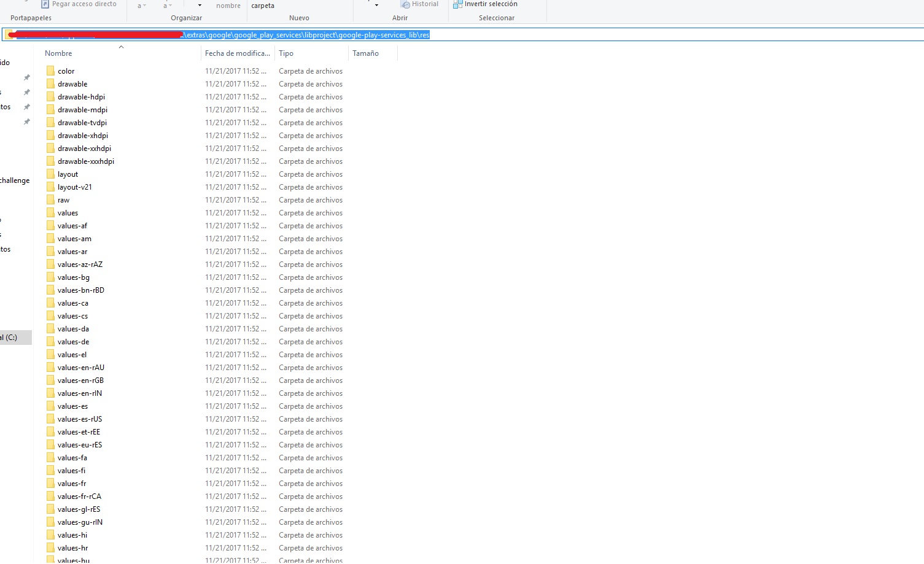Select the folder name 'values-hr'
Screen dimensions: 924x564
72,548
